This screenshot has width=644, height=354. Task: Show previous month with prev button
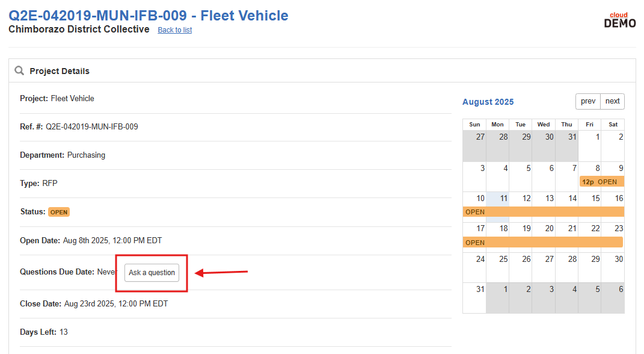pyautogui.click(x=588, y=101)
